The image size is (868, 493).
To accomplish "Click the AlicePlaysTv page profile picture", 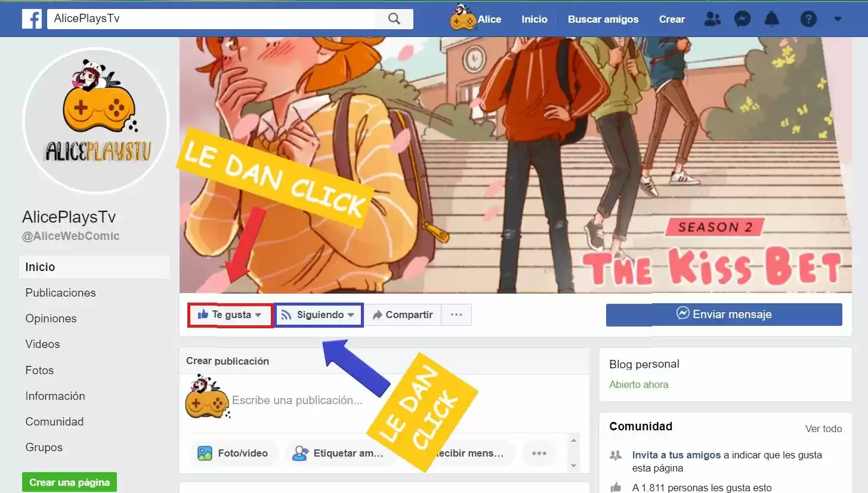I will tap(95, 121).
